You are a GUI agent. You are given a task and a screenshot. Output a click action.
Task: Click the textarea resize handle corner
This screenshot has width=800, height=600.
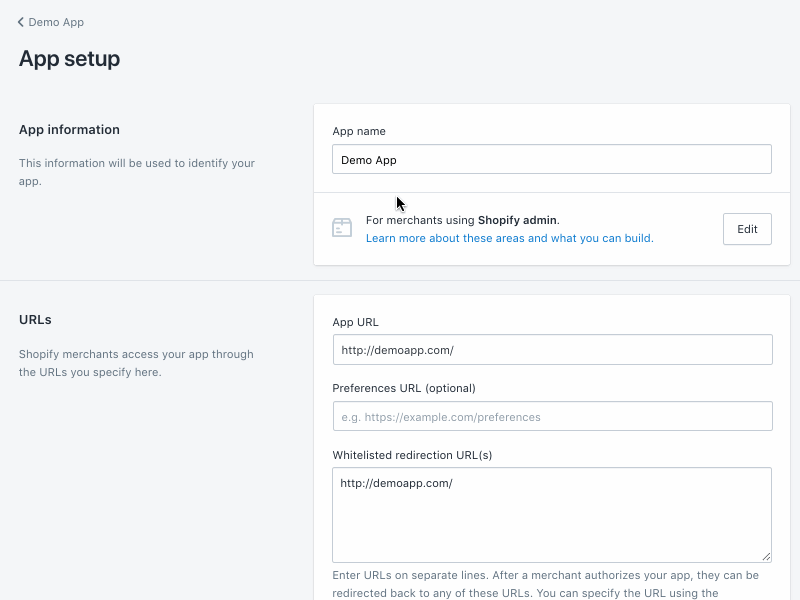(766, 556)
